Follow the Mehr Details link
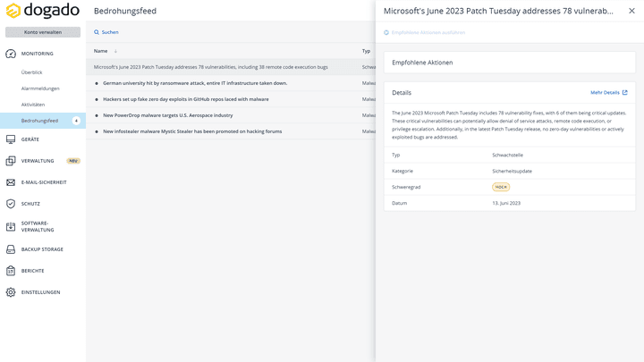644x362 pixels. tap(608, 92)
